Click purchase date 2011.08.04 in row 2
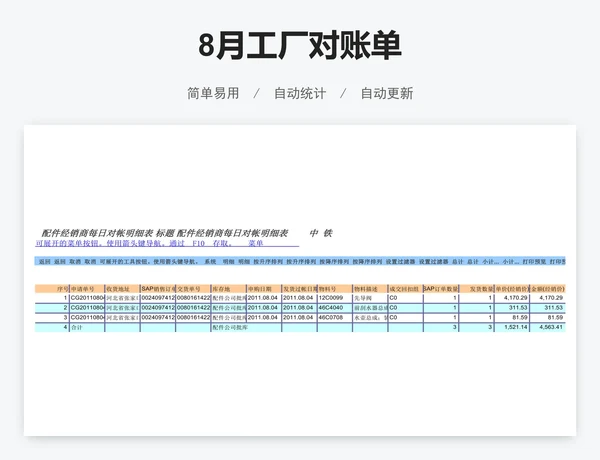Viewport: 600px width, 460px height. pos(262,308)
